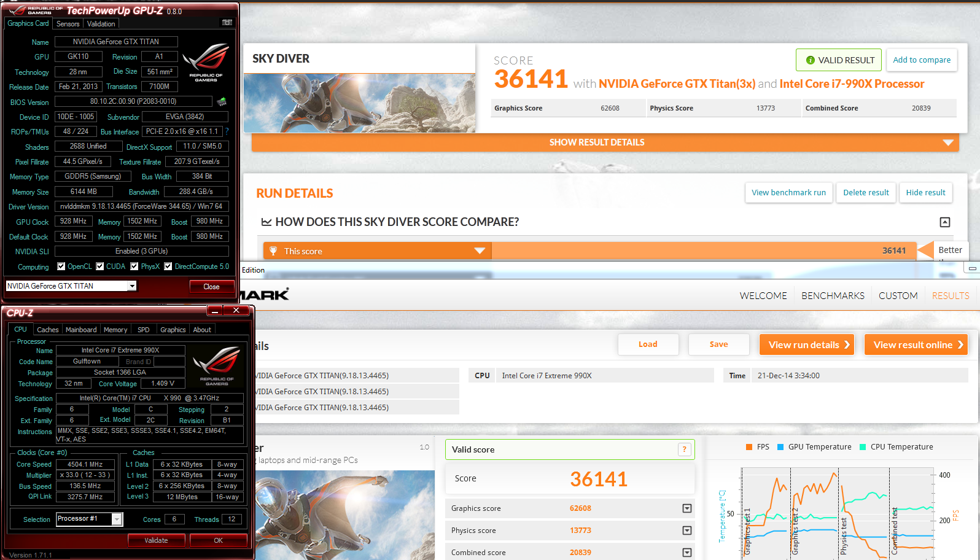Click the Driver Version field in GPU-Z
This screenshot has width=980, height=560.
click(x=141, y=206)
